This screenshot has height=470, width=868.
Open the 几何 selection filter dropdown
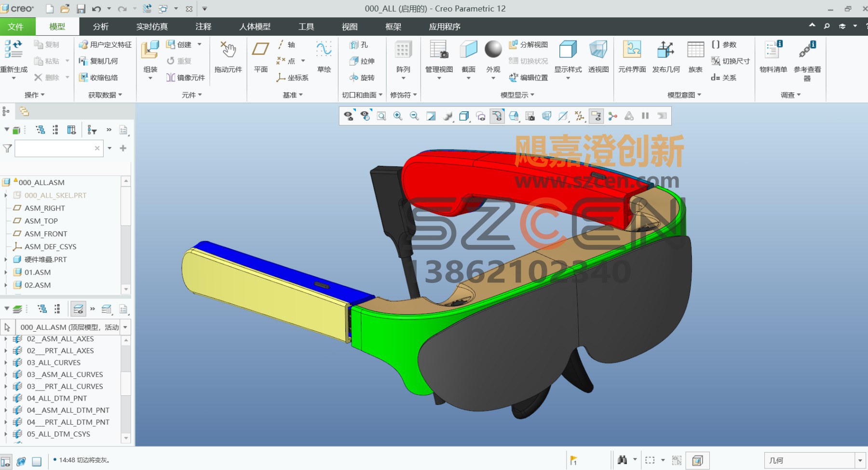click(860, 460)
